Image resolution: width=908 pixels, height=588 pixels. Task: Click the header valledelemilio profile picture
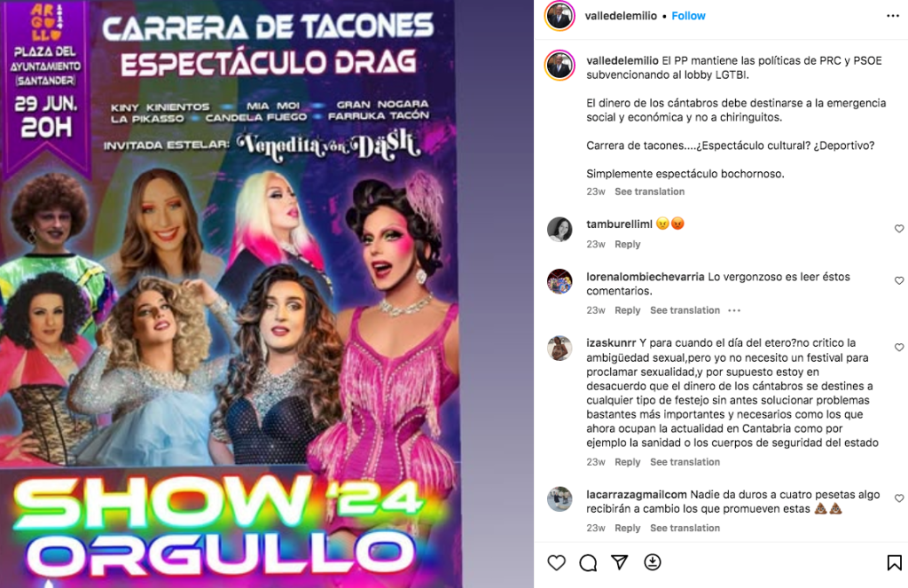click(x=560, y=16)
